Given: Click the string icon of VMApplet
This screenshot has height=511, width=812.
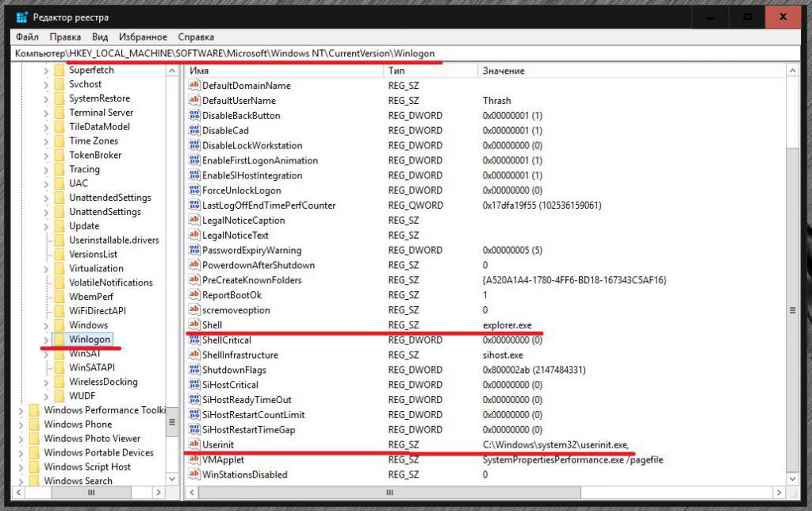Looking at the screenshot, I should coord(194,459).
